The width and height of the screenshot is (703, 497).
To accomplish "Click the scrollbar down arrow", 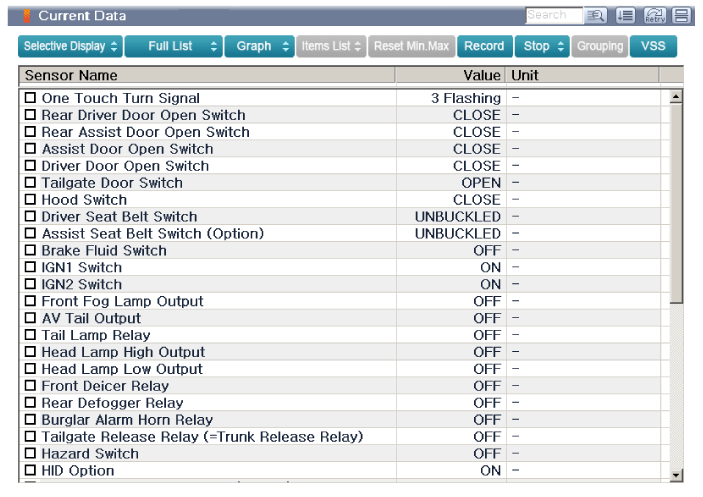I will [x=676, y=475].
